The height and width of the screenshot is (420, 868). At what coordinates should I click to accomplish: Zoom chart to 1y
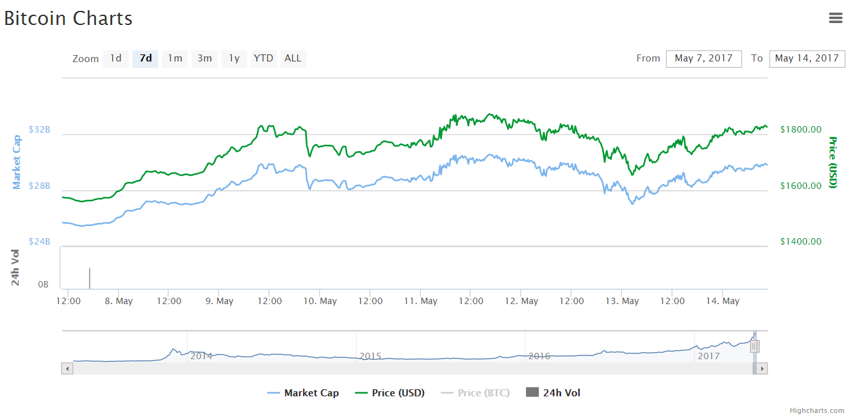click(x=234, y=58)
